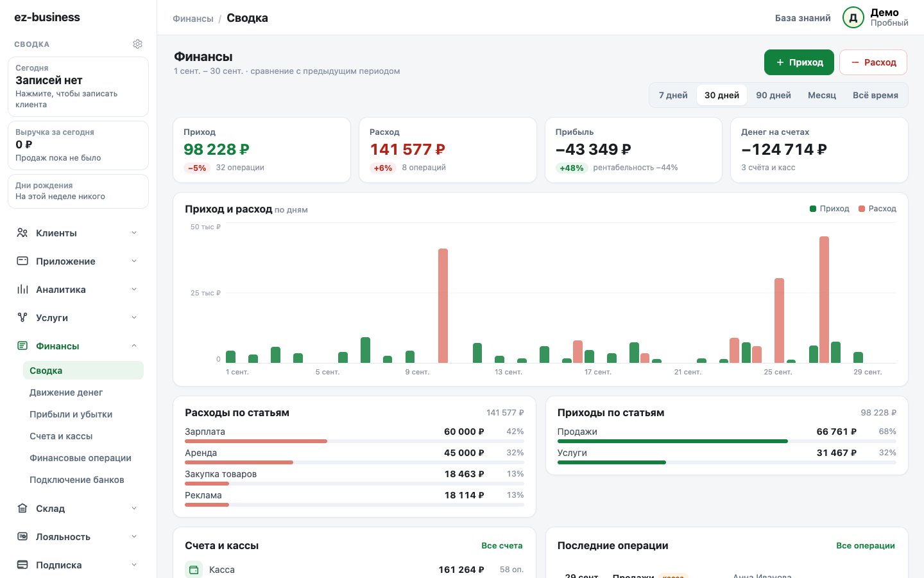Click the Услуги branch icon
Image resolution: width=924 pixels, height=578 pixels.
tap(22, 317)
